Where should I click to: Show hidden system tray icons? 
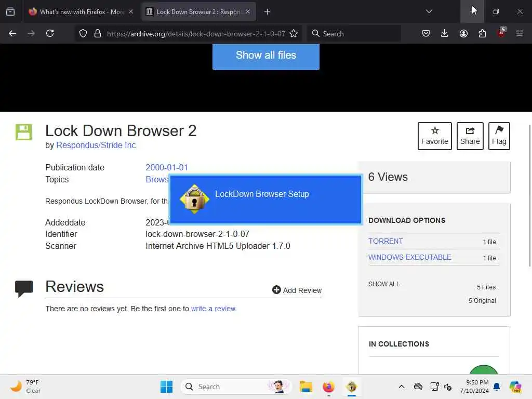click(402, 387)
